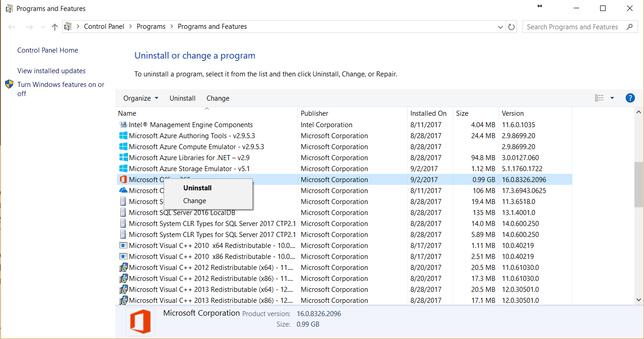
Task: Click the Back navigation arrow
Action: (12, 27)
